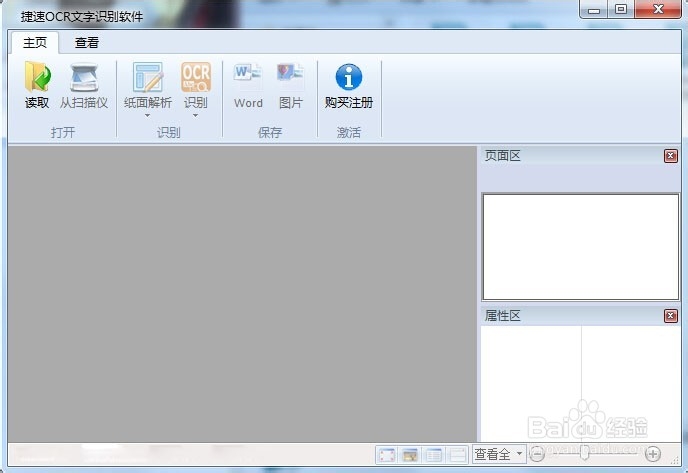Click the orange OCR 识别 icon
Viewport: 688px width, 473px height.
point(196,77)
